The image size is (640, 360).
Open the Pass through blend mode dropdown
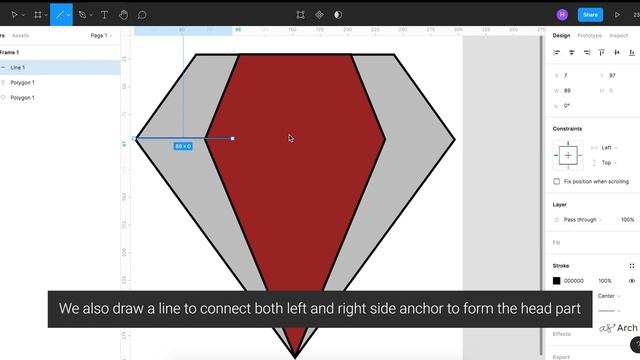click(x=582, y=220)
